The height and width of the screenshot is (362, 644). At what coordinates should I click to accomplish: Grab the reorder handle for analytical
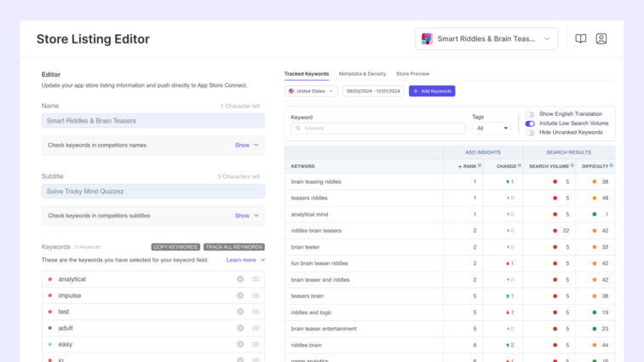pyautogui.click(x=256, y=279)
